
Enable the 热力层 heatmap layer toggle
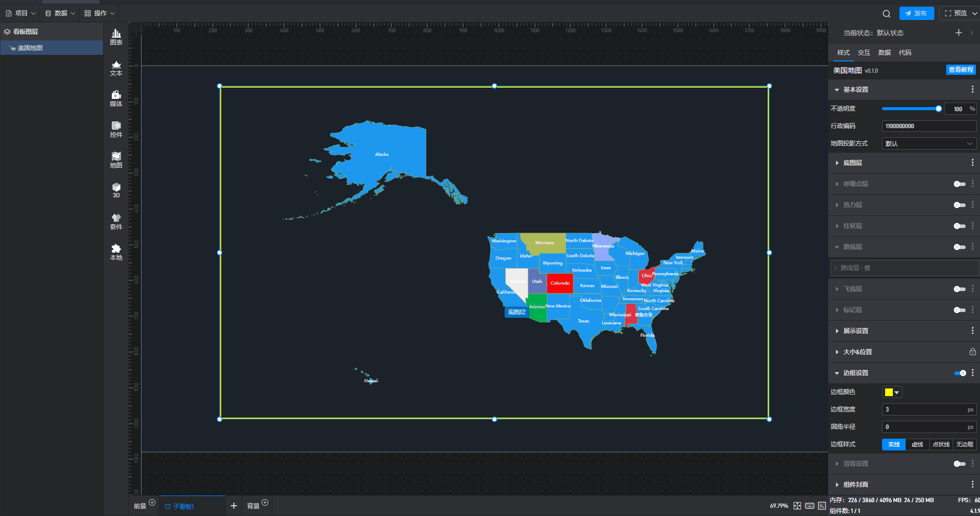pos(959,205)
